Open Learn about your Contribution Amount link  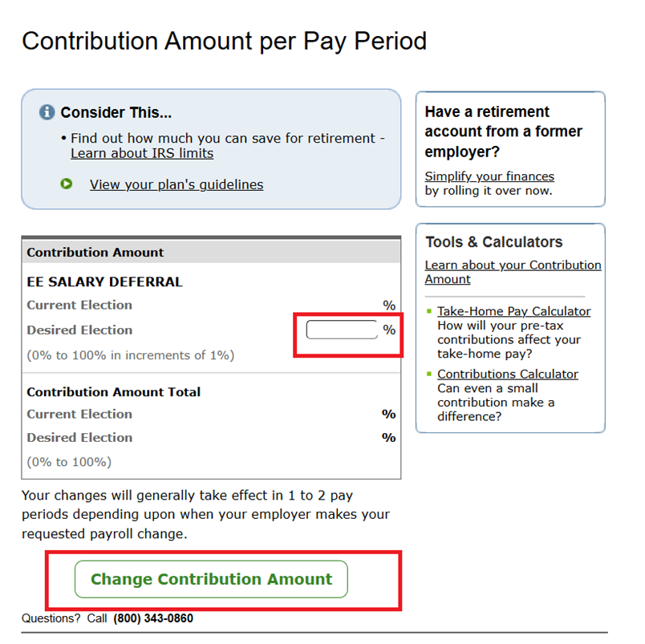513,272
